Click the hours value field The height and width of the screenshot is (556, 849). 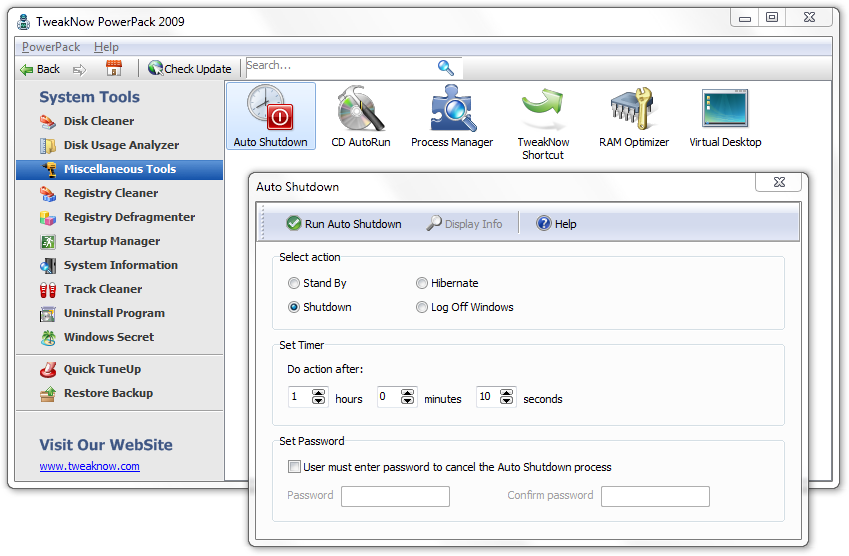click(x=300, y=397)
